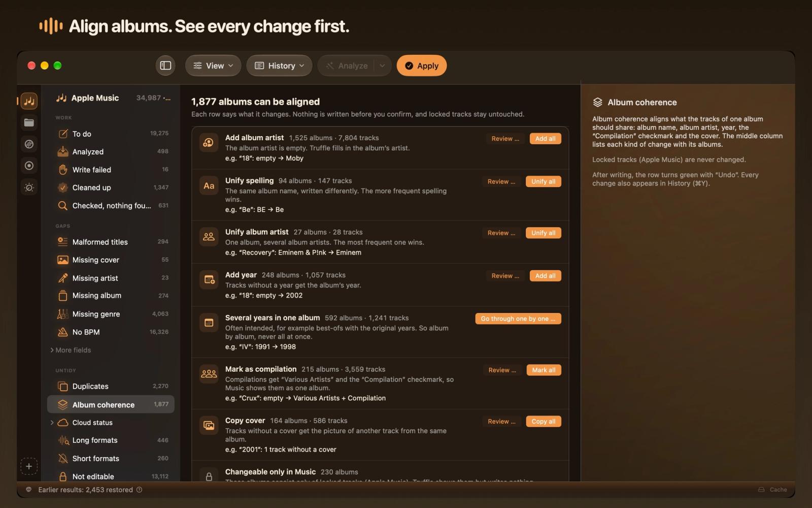
Task: Click the Cache status bar item
Action: [x=772, y=490]
